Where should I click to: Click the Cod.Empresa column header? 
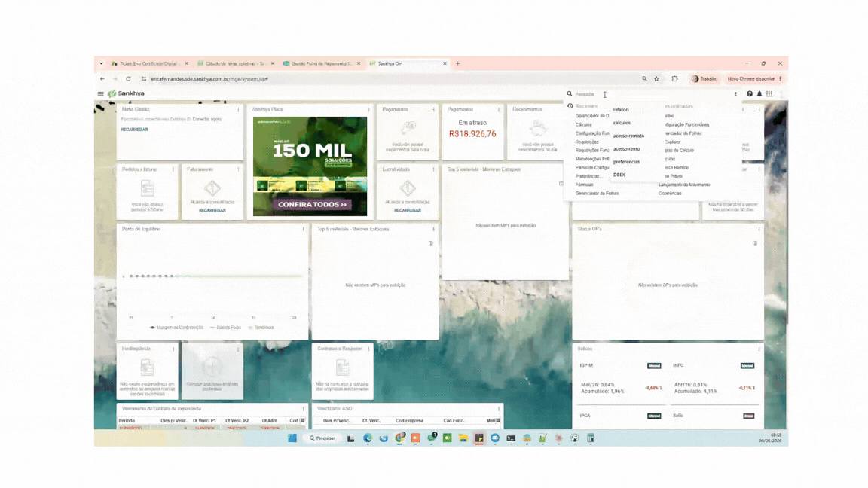click(410, 420)
